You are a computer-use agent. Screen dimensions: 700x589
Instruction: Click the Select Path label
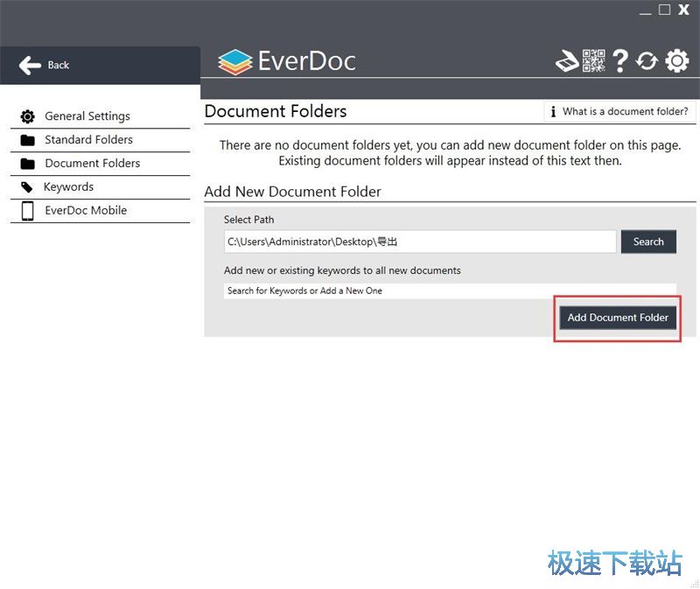pos(248,220)
